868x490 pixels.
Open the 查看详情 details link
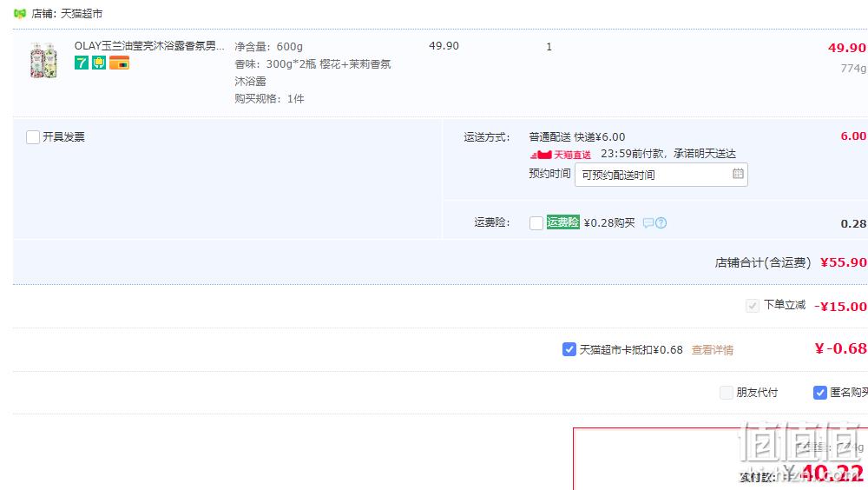click(713, 350)
